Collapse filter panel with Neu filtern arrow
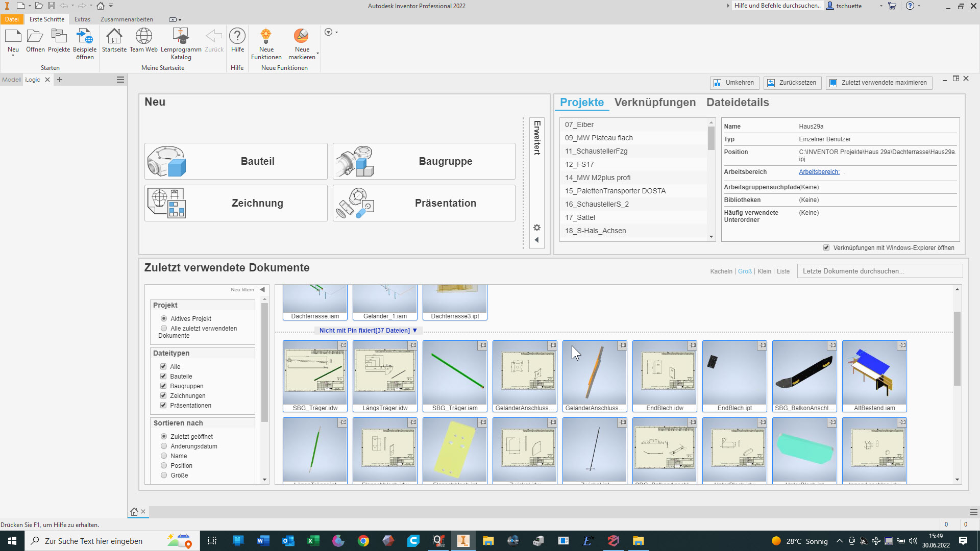 point(262,289)
